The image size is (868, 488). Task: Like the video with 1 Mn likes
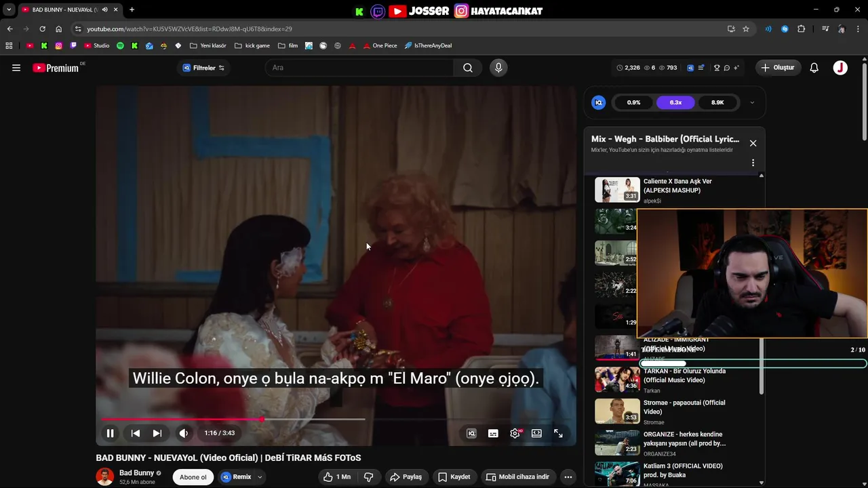[336, 477]
